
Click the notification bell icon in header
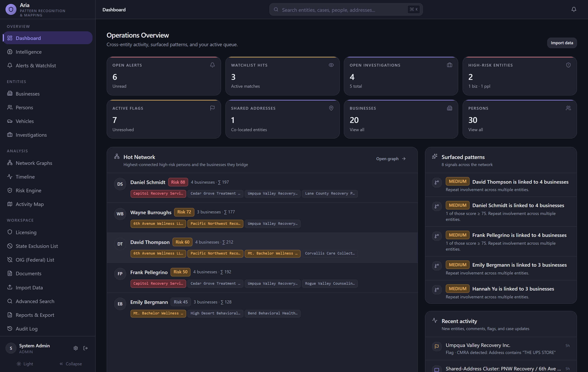(573, 10)
